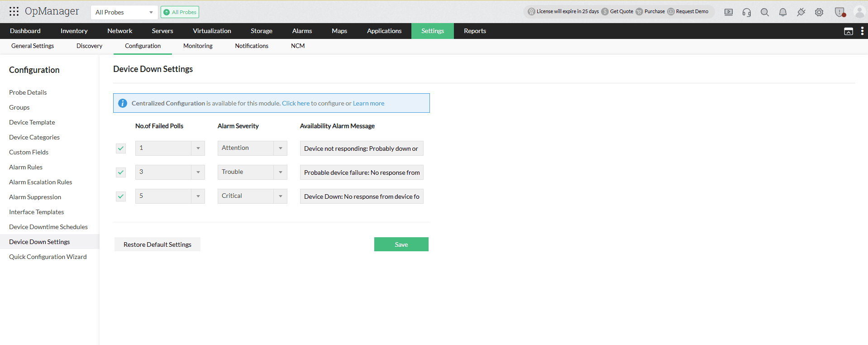Open Device Categories in sidebar

[x=34, y=137]
